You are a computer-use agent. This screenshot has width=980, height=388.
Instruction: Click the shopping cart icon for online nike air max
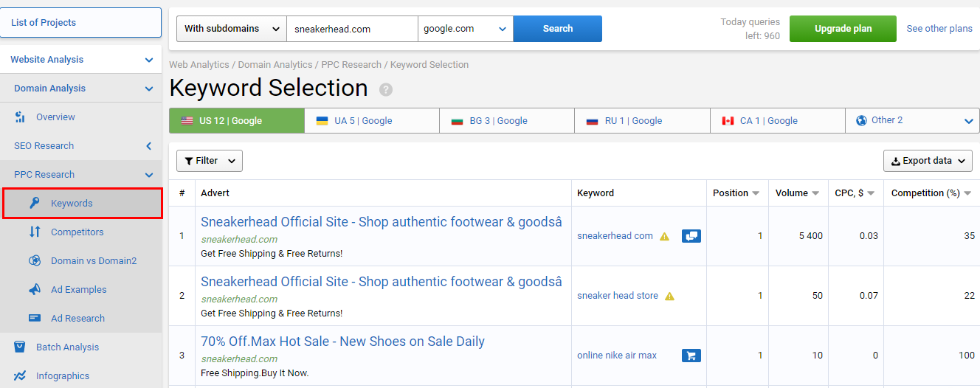tap(691, 356)
